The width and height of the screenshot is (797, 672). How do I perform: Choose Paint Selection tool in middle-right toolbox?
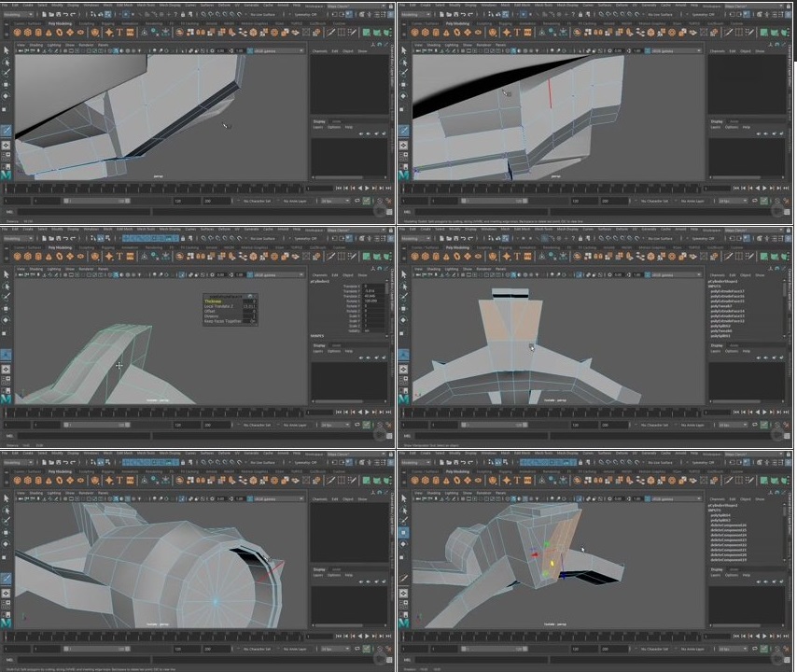pos(403,297)
